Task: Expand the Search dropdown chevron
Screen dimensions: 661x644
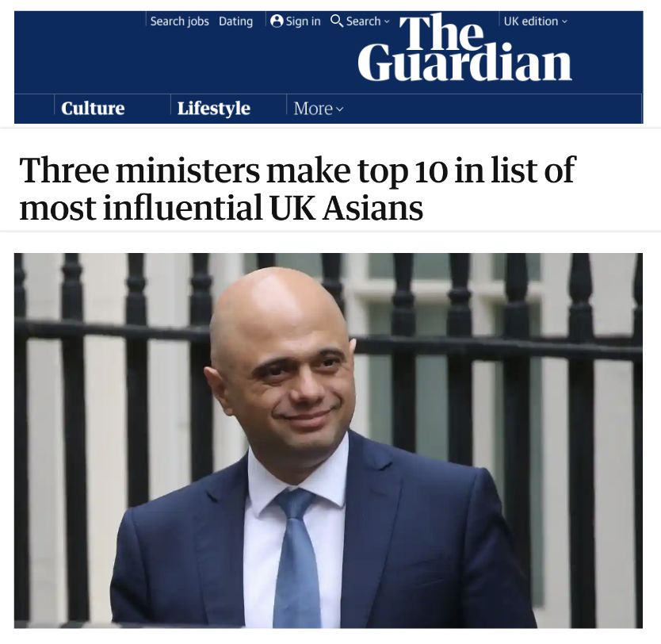Action: click(x=386, y=21)
